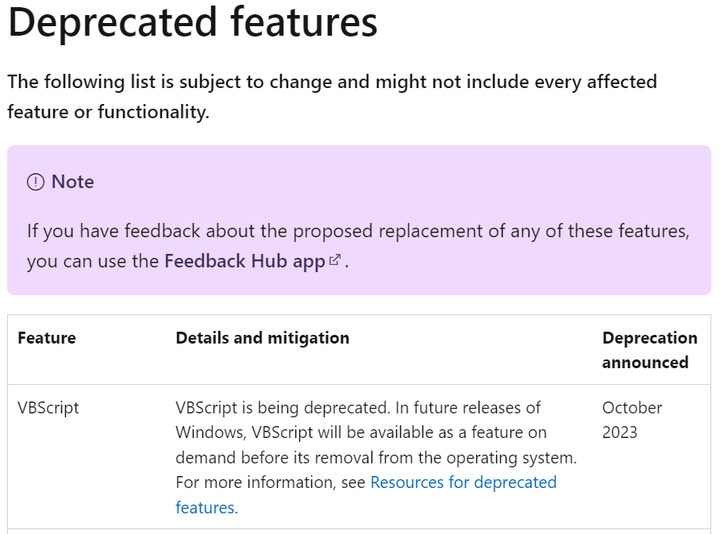Click the Feature column header
Screen dimensions: 720x534
point(47,338)
